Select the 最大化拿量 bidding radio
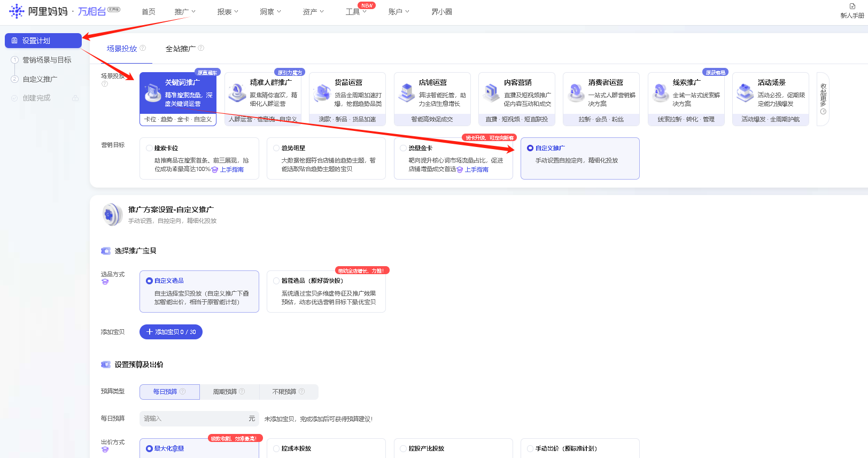The image size is (868, 458). [x=149, y=448]
